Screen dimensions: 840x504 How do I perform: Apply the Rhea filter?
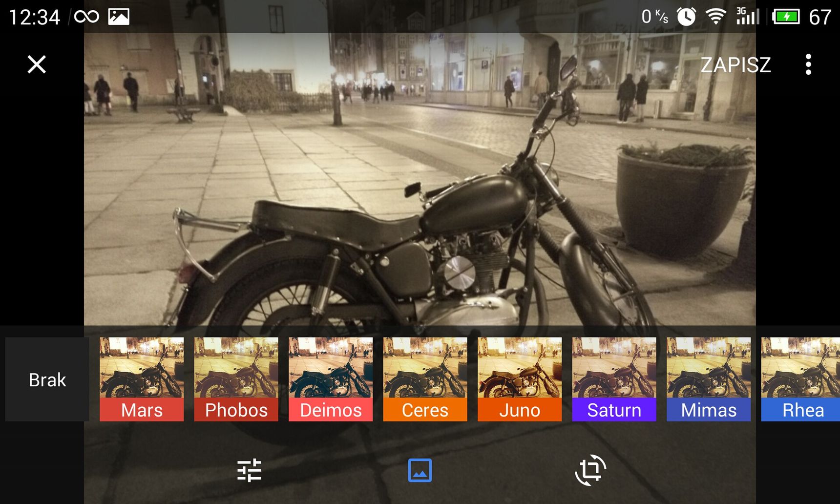tap(801, 379)
